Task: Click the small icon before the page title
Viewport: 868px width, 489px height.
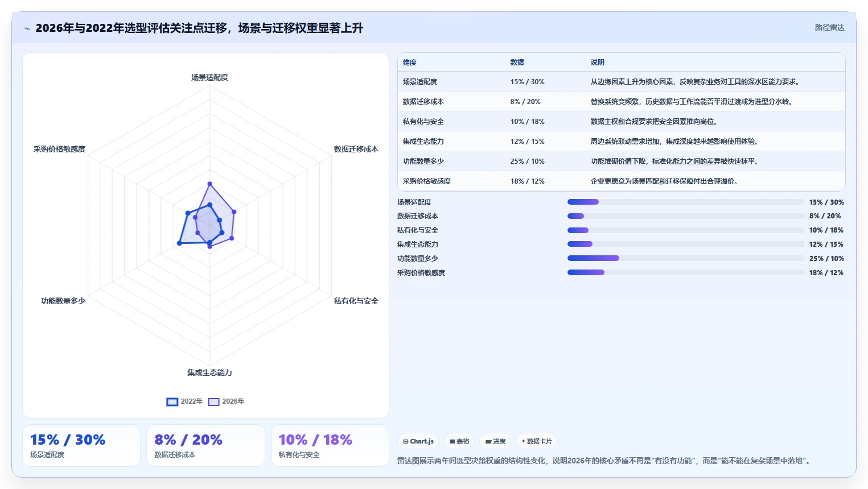Action: pyautogui.click(x=27, y=28)
